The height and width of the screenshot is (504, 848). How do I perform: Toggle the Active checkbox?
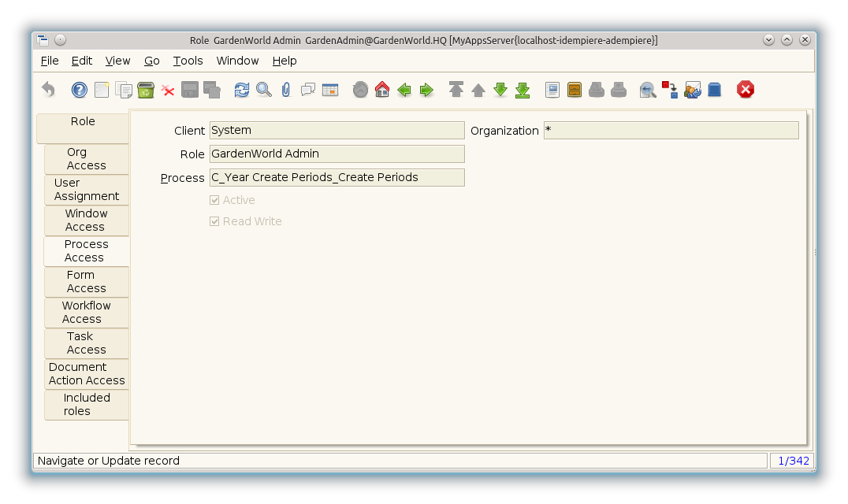pyautogui.click(x=214, y=200)
